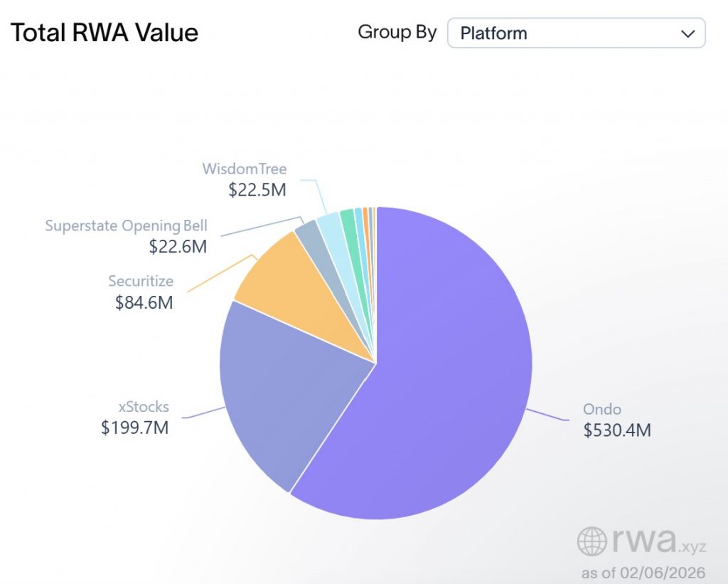Select the gray-blue Superstate Opening Bell slice
The width and height of the screenshot is (728, 584).
pos(309,232)
